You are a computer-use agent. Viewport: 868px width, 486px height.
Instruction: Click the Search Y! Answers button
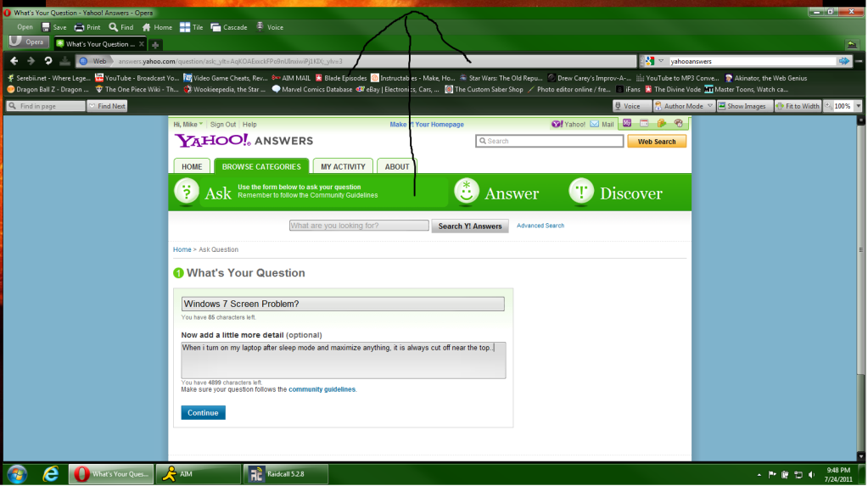pyautogui.click(x=470, y=226)
